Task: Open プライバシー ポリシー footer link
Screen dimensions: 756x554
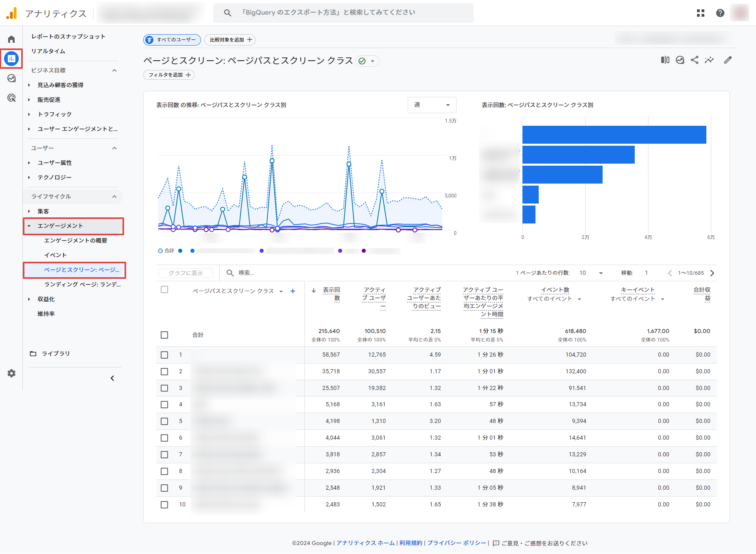Action: pyautogui.click(x=457, y=543)
